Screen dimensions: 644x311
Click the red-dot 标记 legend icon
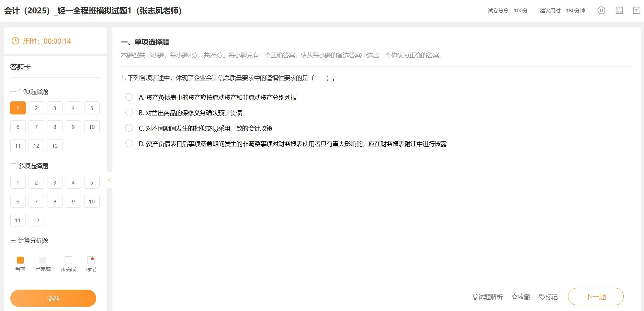pos(91,260)
